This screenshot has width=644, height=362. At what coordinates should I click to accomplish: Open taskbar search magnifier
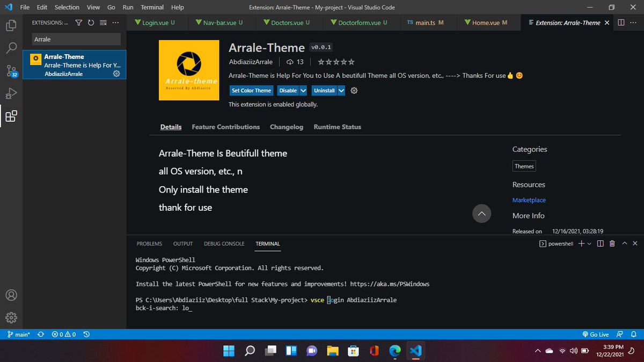[x=250, y=351]
